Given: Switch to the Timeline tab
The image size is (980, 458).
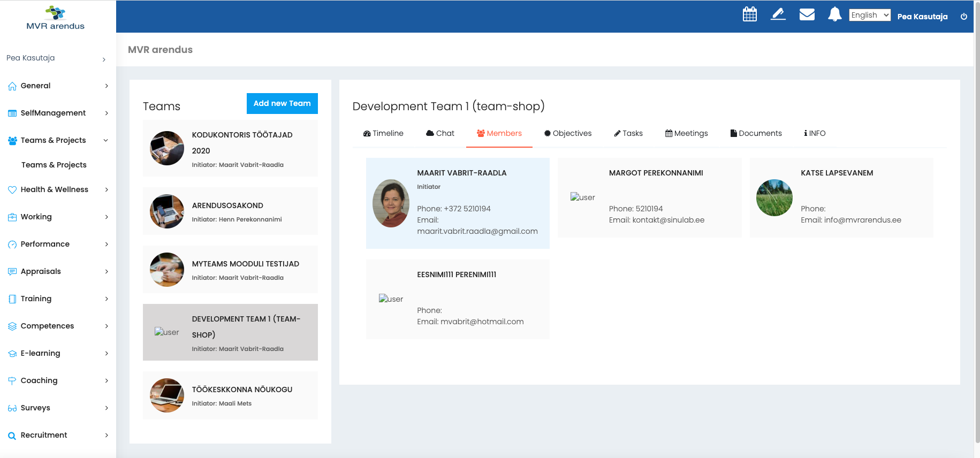Looking at the screenshot, I should 383,133.
